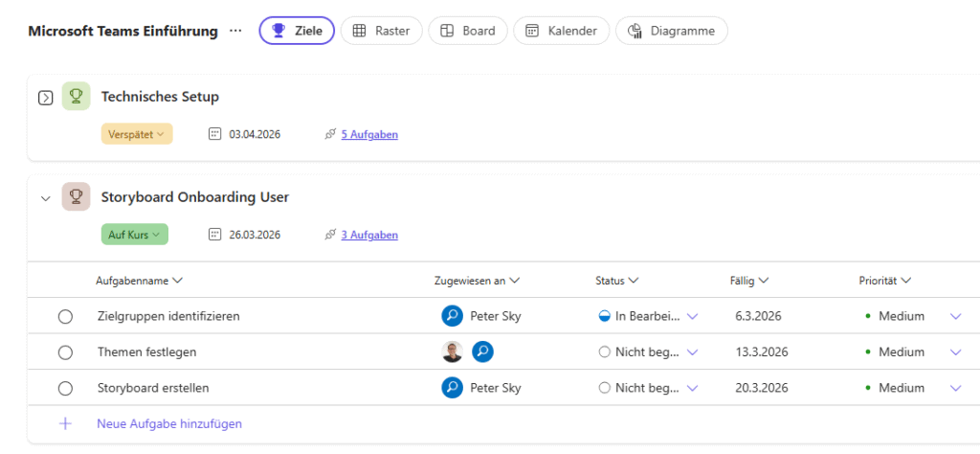980x454 pixels.
Task: Open the 5 Aufgaben link
Action: click(x=369, y=134)
